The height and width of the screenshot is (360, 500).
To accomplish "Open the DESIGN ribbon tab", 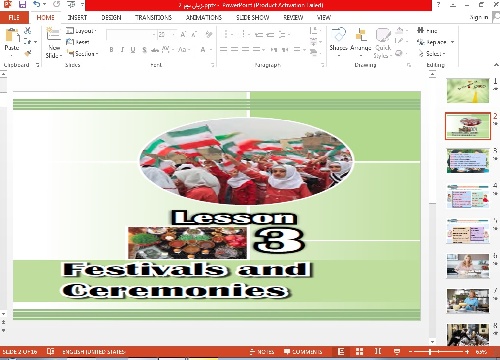I will pos(111,17).
